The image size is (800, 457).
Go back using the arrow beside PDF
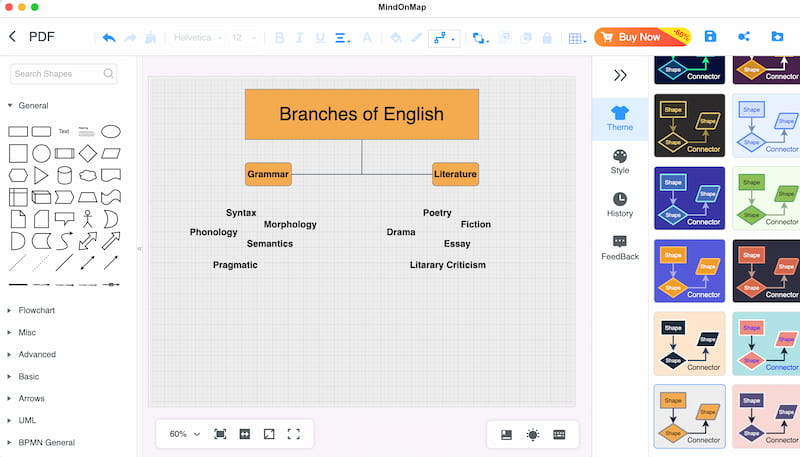pyautogui.click(x=13, y=36)
